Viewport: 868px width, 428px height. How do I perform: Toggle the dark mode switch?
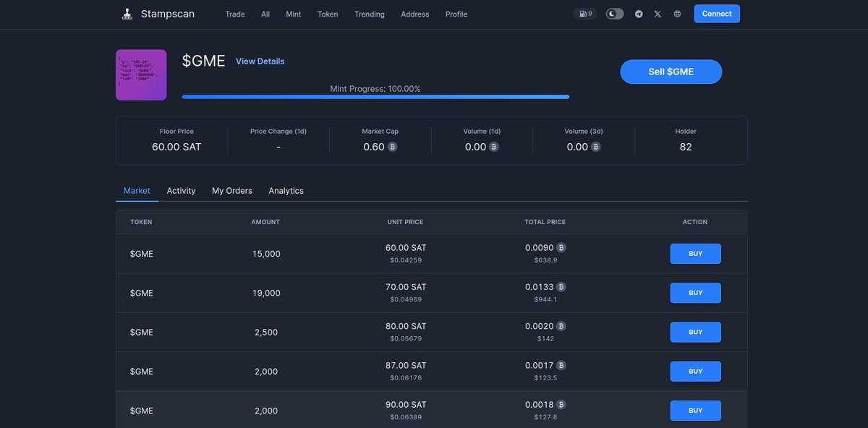point(614,13)
